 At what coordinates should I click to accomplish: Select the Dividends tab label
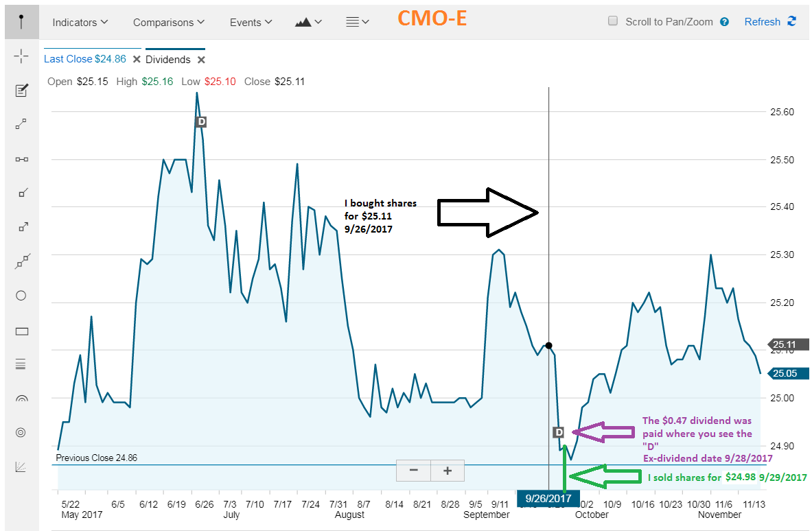167,60
